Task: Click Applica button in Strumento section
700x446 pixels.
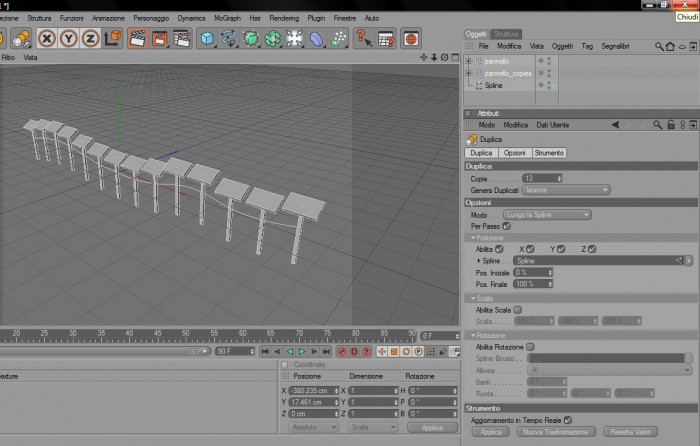Action: pos(491,432)
